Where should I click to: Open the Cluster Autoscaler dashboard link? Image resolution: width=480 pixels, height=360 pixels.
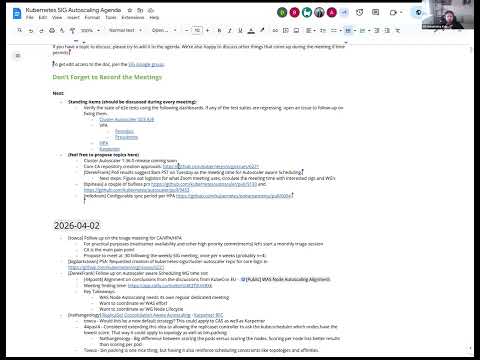point(127,119)
